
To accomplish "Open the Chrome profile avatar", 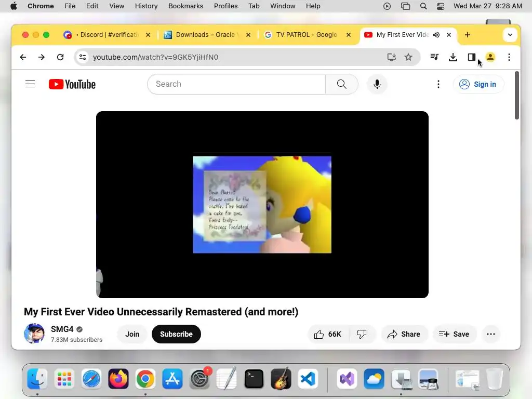I will click(x=490, y=57).
